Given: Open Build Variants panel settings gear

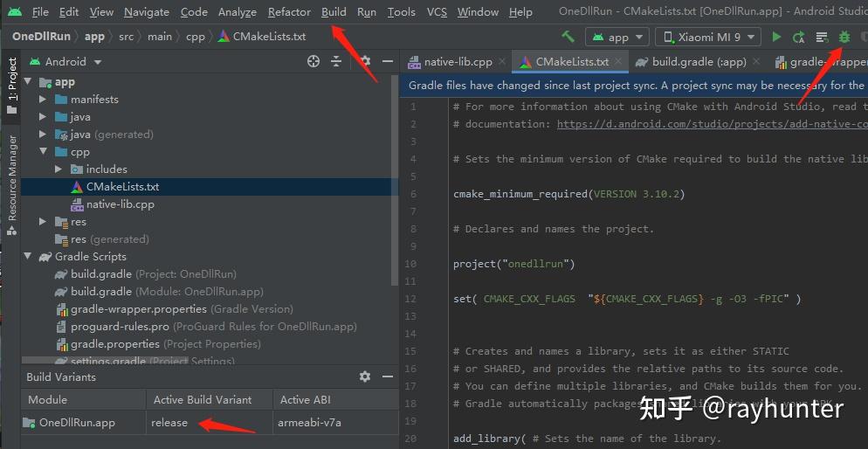Looking at the screenshot, I should point(365,376).
